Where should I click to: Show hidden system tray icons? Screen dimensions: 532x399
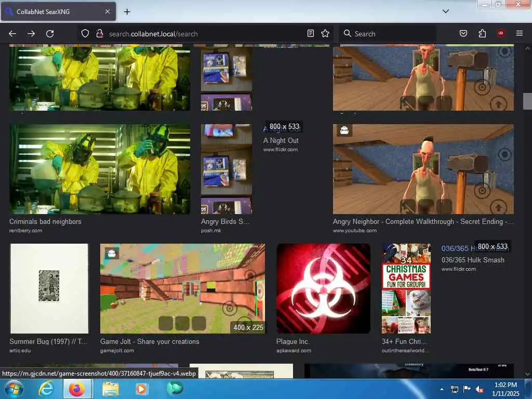tap(442, 389)
